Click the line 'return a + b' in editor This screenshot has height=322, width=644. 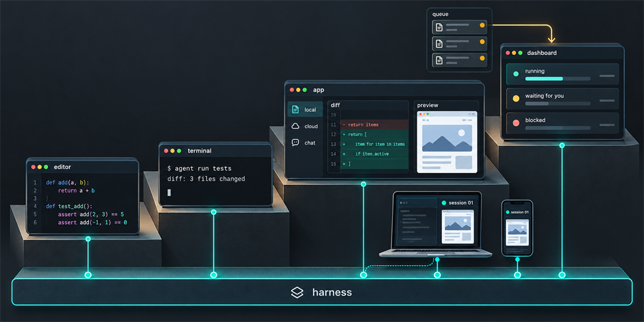(76, 191)
